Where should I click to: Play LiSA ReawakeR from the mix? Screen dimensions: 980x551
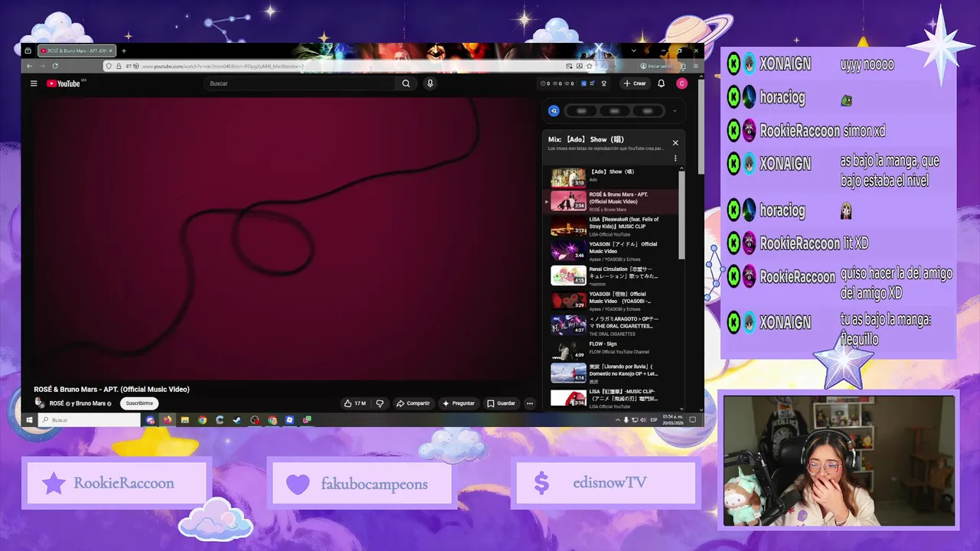point(611,227)
